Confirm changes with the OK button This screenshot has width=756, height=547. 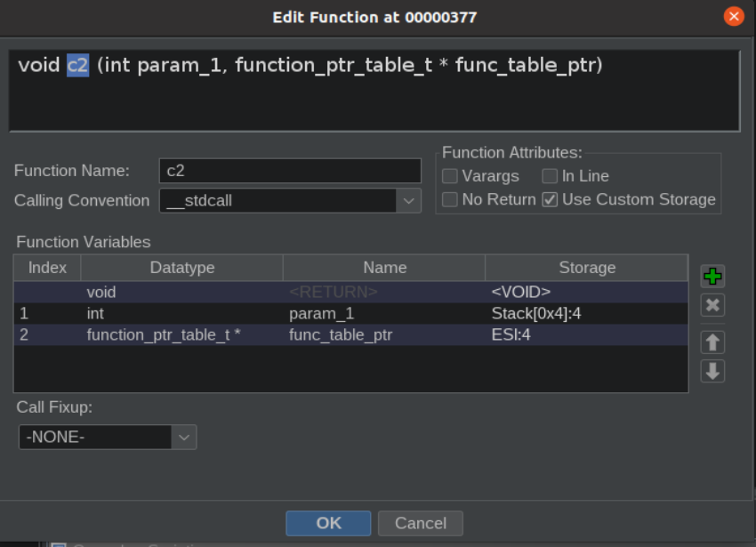click(328, 523)
